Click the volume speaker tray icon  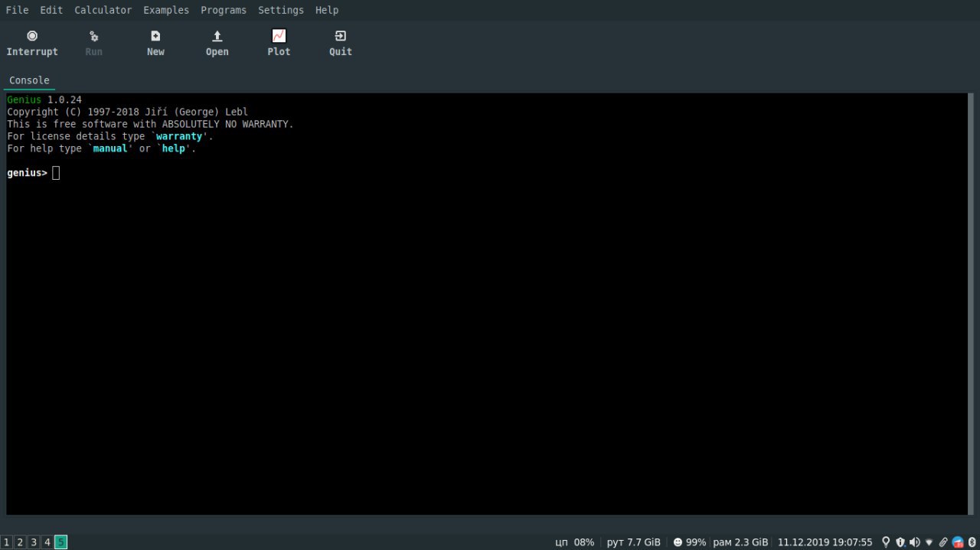pyautogui.click(x=915, y=542)
